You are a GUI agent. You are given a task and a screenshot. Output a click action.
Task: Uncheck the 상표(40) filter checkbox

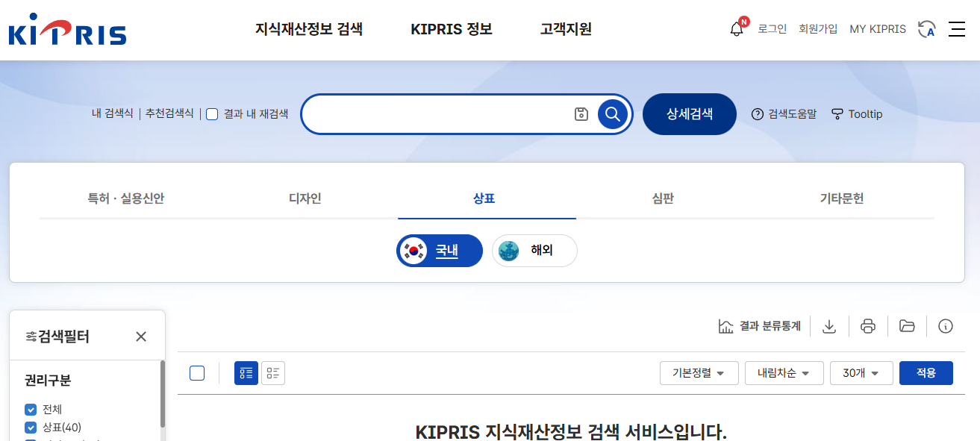pos(31,428)
